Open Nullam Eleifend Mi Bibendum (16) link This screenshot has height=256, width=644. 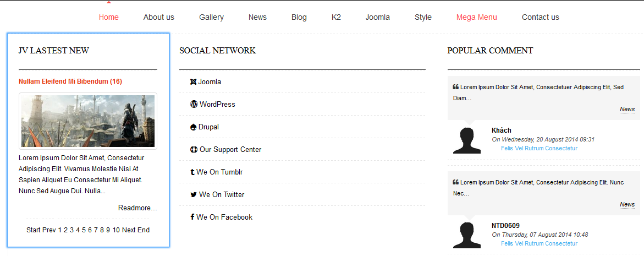(x=70, y=81)
